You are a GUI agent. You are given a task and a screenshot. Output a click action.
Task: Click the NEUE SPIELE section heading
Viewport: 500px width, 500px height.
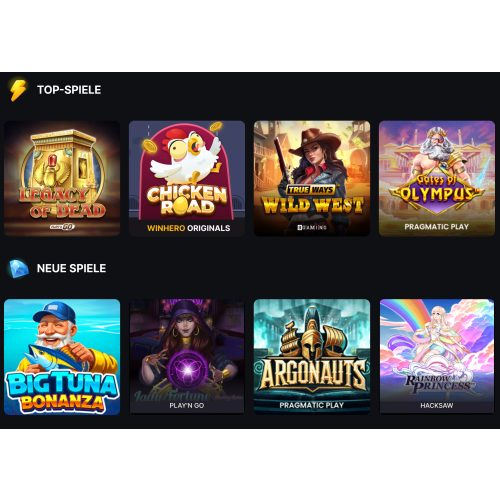coord(71,268)
